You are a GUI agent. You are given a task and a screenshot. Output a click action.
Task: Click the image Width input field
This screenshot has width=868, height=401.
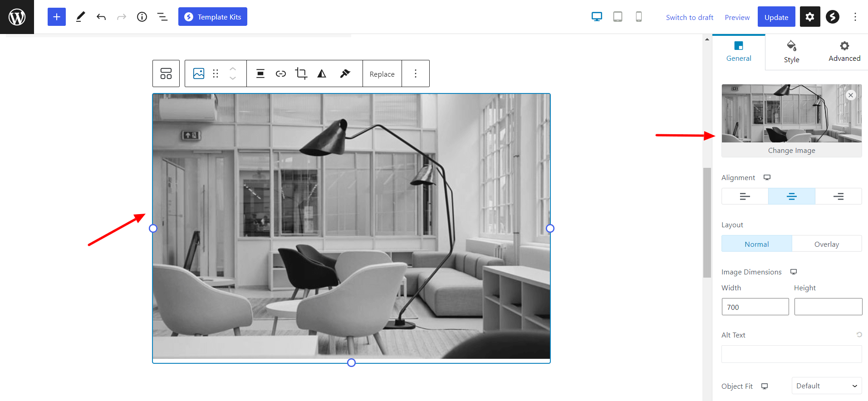click(x=755, y=307)
